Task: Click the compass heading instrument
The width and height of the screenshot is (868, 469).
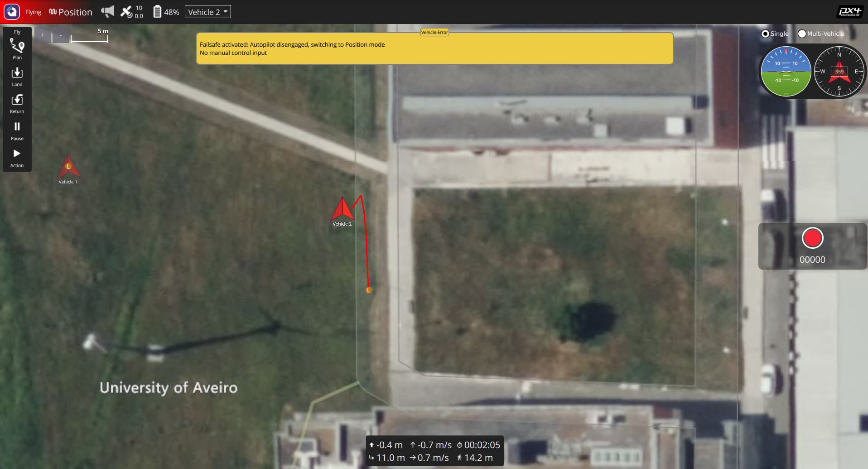Action: (839, 71)
